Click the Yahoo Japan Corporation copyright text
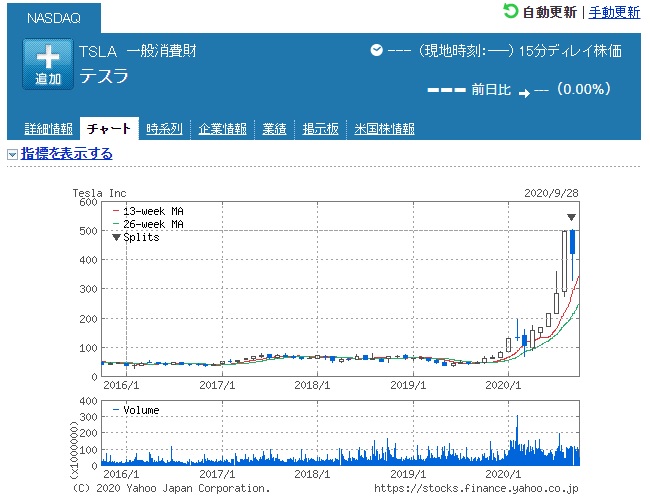This screenshot has width=650, height=499. (x=171, y=489)
